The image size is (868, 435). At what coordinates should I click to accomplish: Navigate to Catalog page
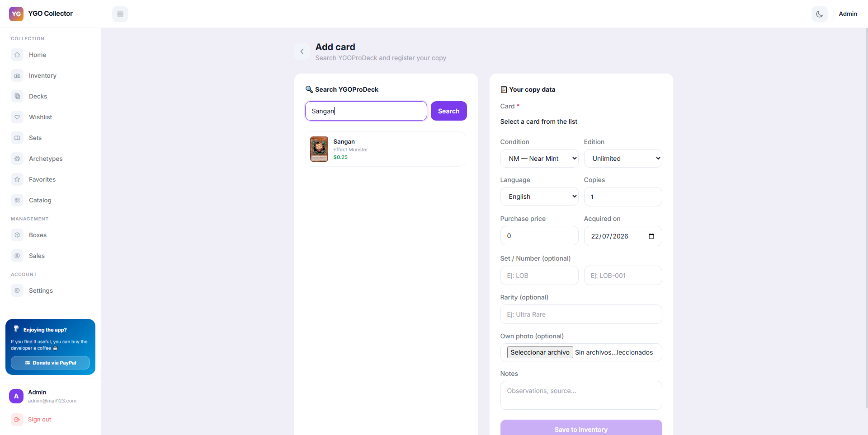tap(50, 200)
